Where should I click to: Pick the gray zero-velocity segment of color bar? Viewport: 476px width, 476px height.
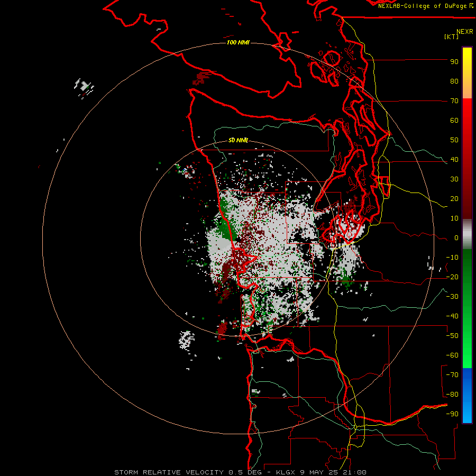coord(467,234)
